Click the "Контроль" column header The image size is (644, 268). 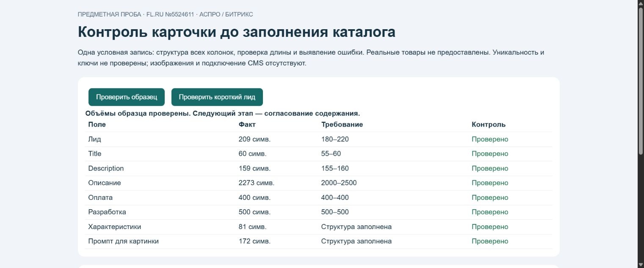[489, 124]
